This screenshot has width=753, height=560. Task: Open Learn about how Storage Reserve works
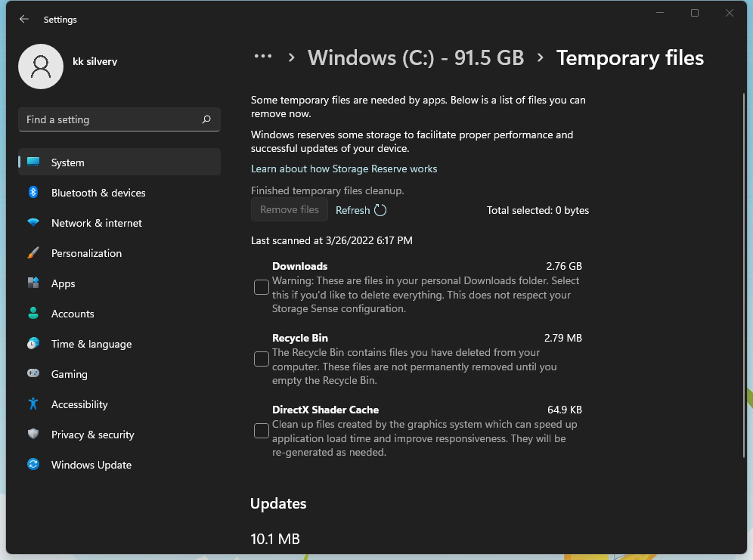344,169
